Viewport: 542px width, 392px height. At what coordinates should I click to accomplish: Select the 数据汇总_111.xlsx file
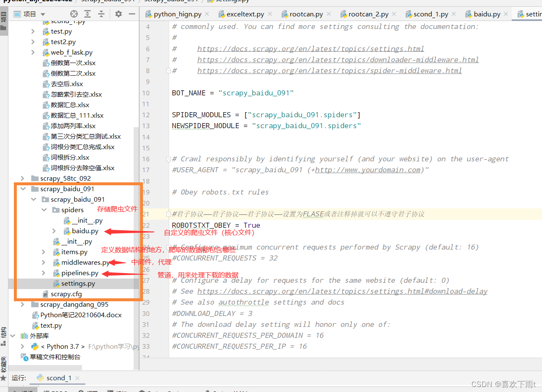coord(77,115)
